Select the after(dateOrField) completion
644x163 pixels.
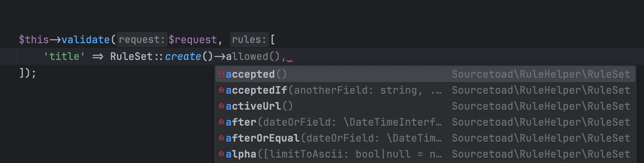click(425, 122)
